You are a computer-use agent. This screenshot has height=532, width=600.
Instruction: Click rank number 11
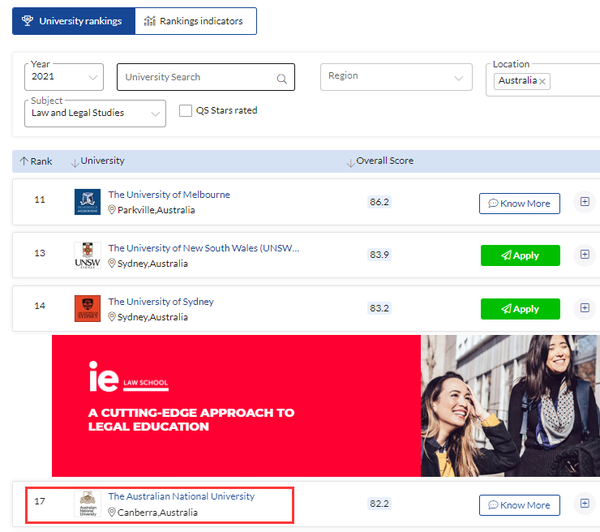click(x=40, y=200)
